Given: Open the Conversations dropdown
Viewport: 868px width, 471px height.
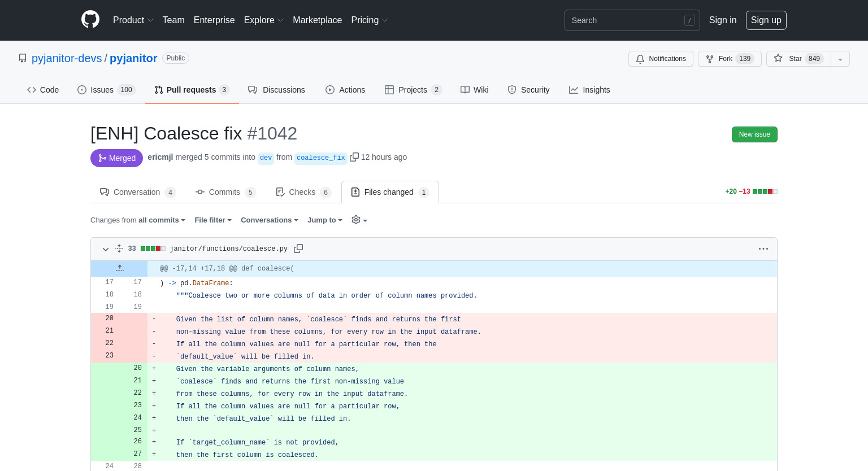Looking at the screenshot, I should click(x=270, y=220).
